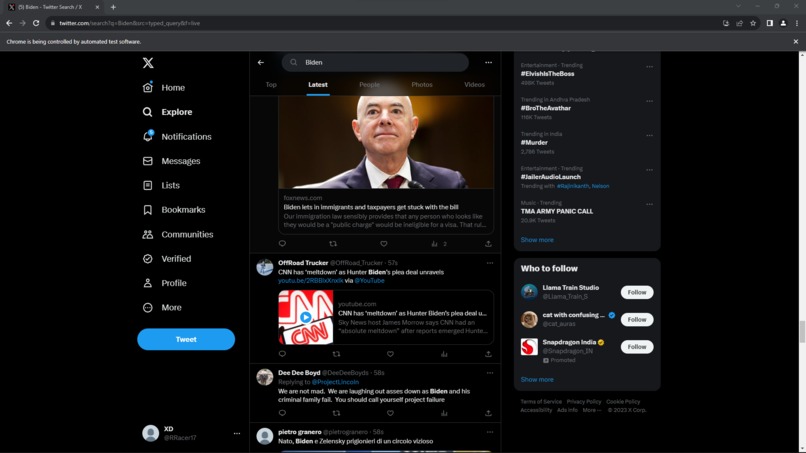The image size is (806, 453).
Task: Open Profile in the sidebar
Action: click(x=164, y=283)
